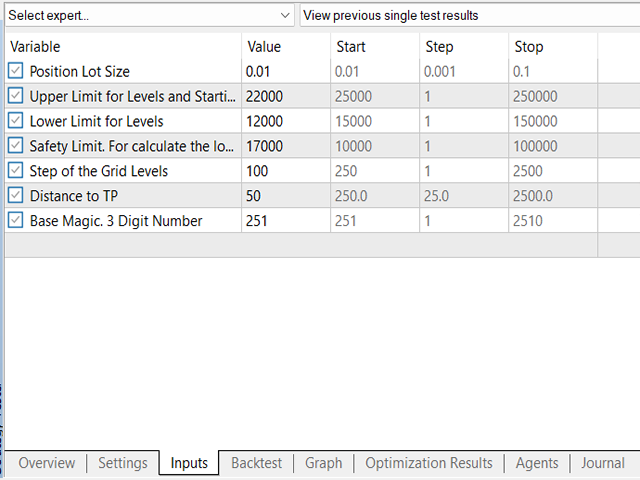Screen dimensions: 640x480
Task: Select the Distance to TP value 50
Action: tap(286, 196)
